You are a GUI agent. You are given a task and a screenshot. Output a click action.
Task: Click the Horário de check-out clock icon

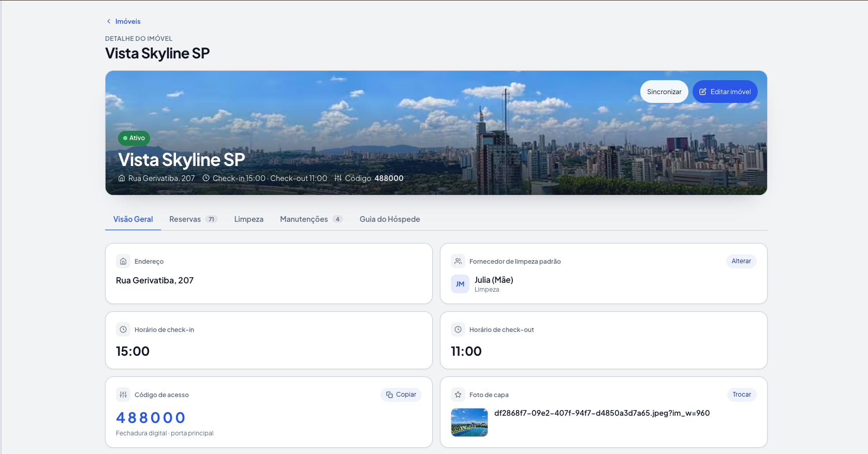[x=458, y=329]
